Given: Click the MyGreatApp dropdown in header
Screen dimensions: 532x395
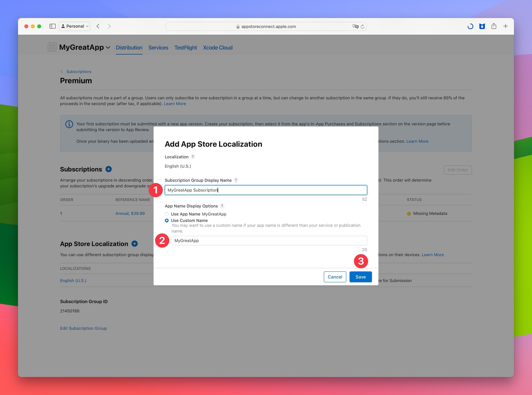Looking at the screenshot, I should pos(83,47).
